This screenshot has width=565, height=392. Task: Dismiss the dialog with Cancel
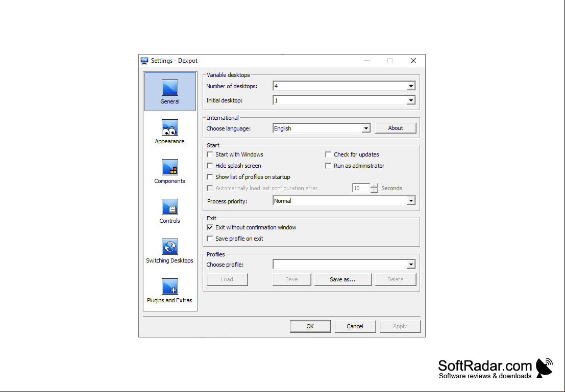pos(355,326)
